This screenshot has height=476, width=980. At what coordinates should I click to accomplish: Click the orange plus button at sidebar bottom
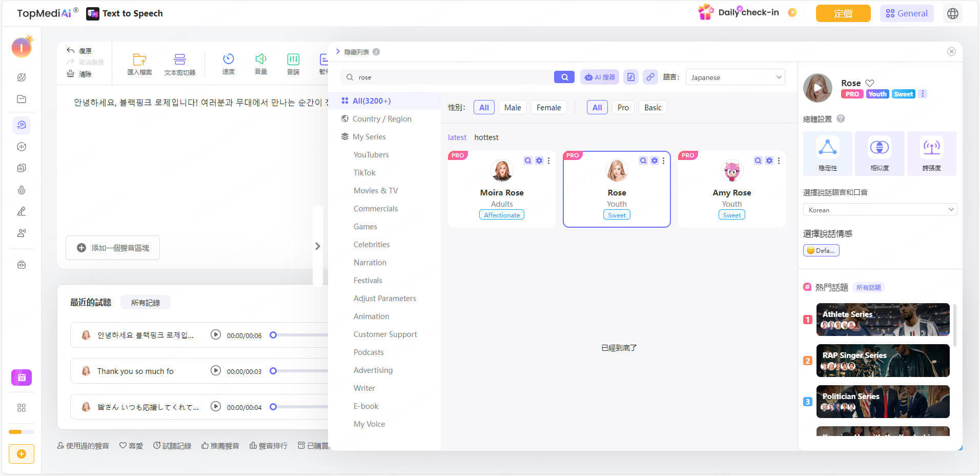(x=22, y=454)
